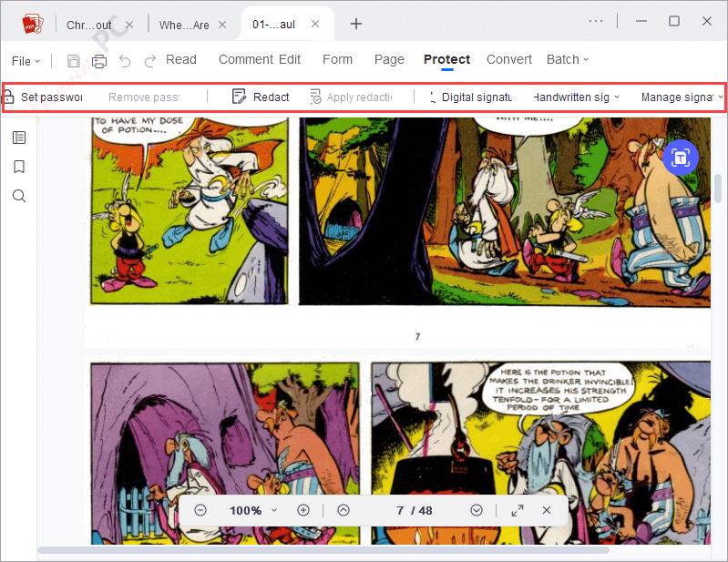Screen dimensions: 728x562
Task: Close the '01-...aul' tab
Action: point(315,24)
